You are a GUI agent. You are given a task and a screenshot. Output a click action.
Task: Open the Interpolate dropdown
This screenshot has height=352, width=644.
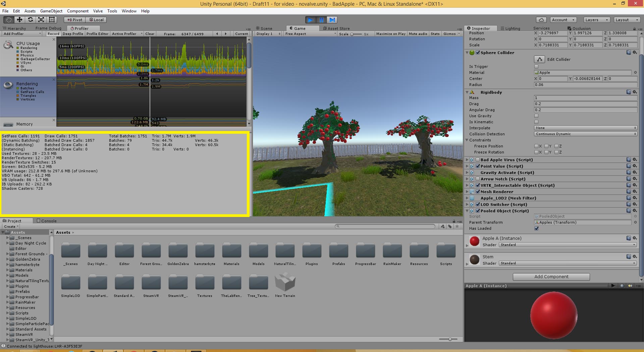tap(586, 128)
